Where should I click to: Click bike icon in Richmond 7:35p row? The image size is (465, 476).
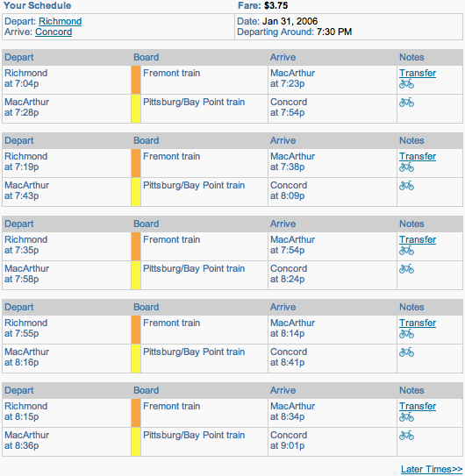tap(406, 250)
